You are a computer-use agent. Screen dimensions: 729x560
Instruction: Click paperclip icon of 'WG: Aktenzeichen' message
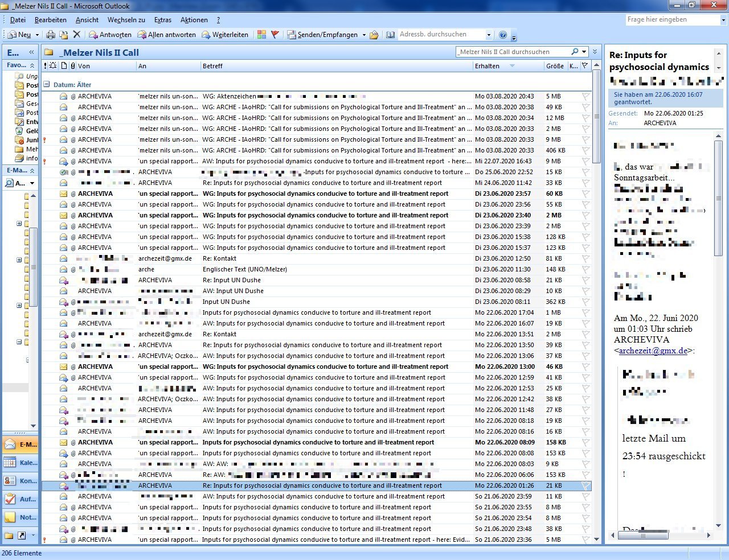[73, 97]
